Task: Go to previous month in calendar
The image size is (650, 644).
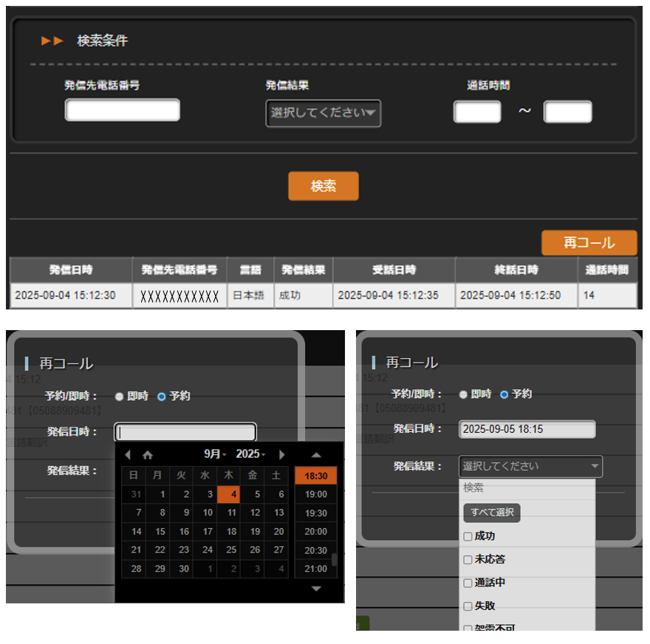Action: [x=128, y=455]
